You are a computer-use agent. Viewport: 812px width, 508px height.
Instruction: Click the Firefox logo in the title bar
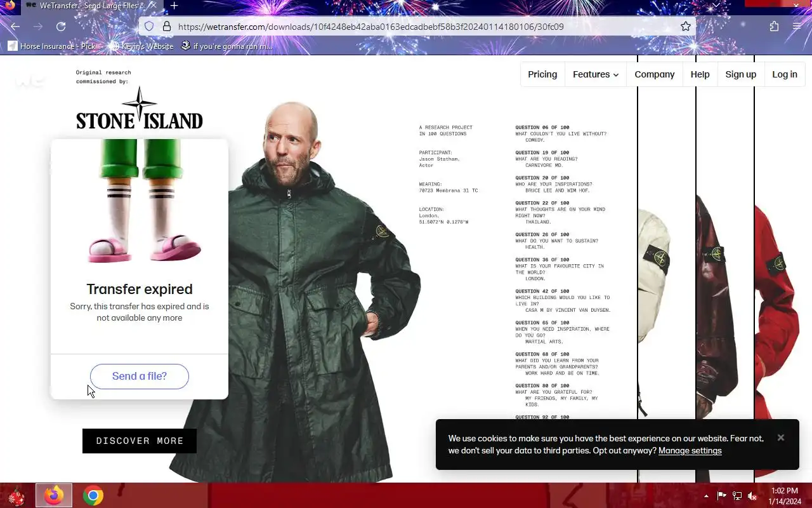[10, 5]
